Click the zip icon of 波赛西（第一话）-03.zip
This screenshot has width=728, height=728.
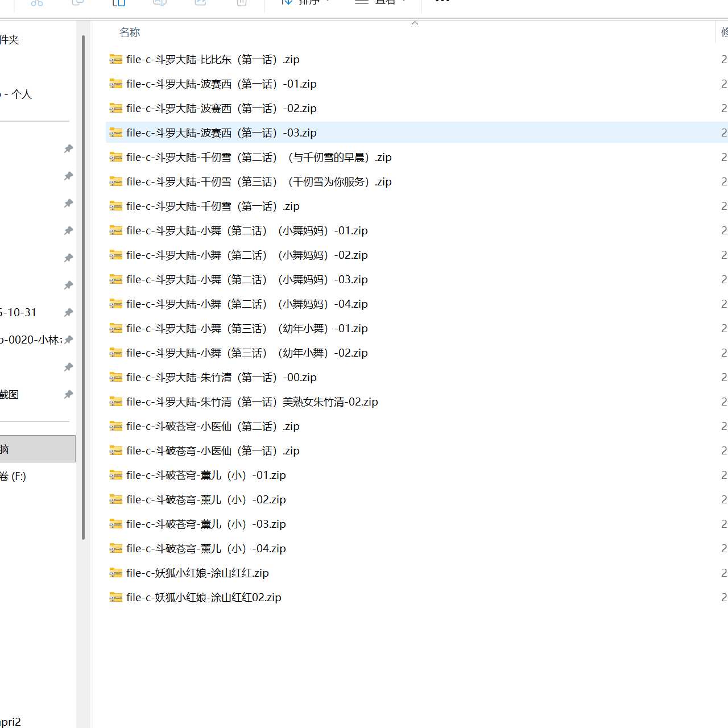[x=116, y=133]
